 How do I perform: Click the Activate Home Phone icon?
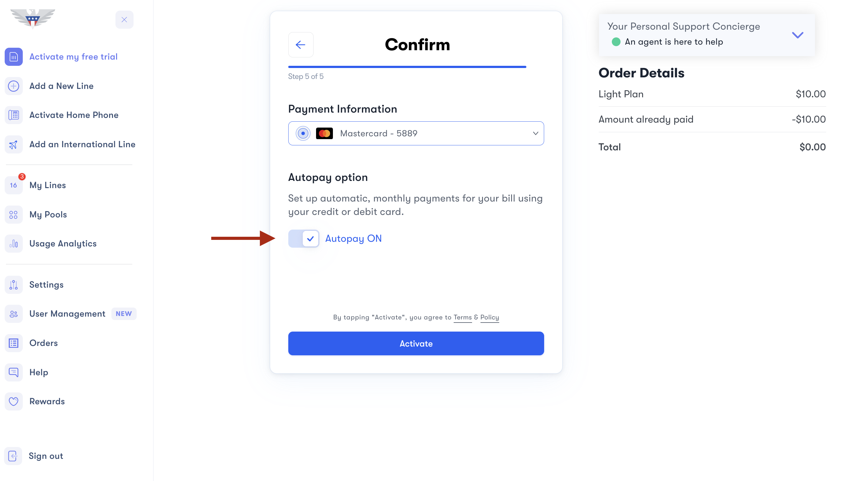(13, 115)
